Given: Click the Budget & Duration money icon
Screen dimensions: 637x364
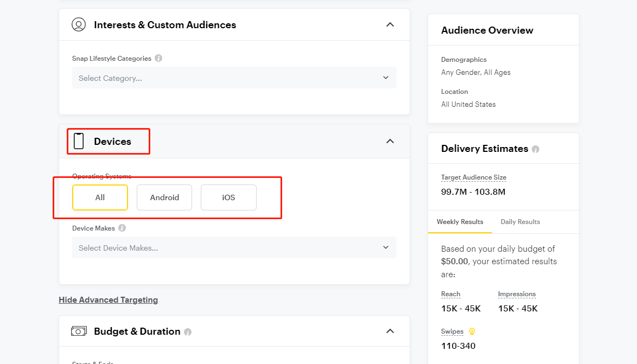Looking at the screenshot, I should [79, 331].
